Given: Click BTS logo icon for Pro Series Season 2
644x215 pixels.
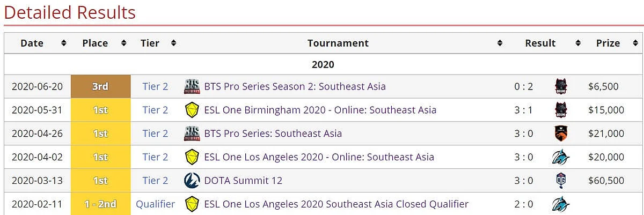Looking at the screenshot, I should 192,86.
